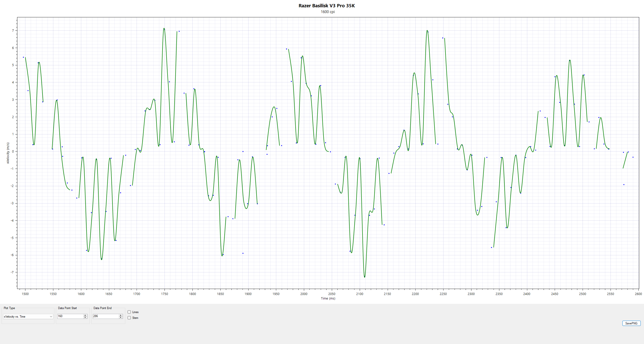The width and height of the screenshot is (644, 344).
Task: Click the 1500 tick on time axis
Action: 25,294
